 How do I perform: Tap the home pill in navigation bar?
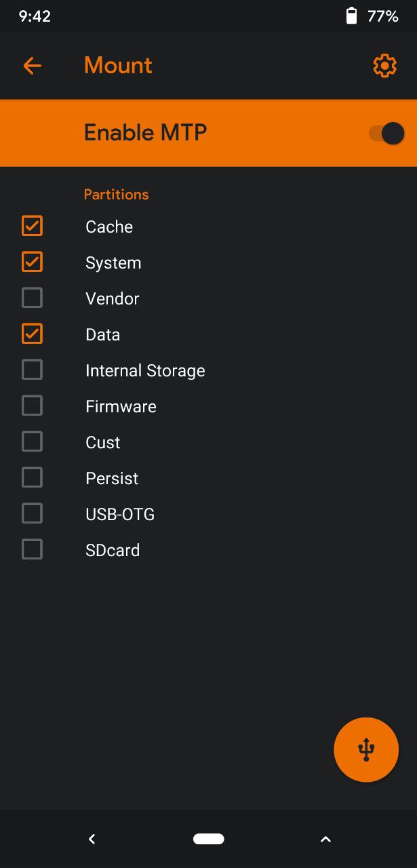click(208, 839)
